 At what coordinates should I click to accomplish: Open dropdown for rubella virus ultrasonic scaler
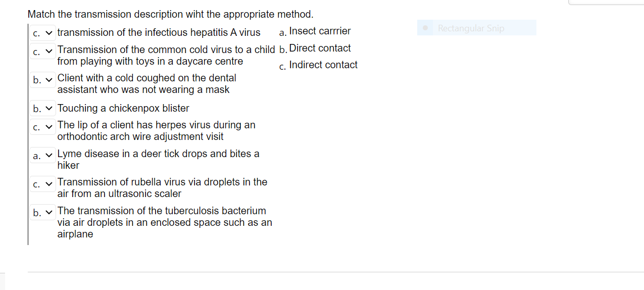(x=42, y=184)
